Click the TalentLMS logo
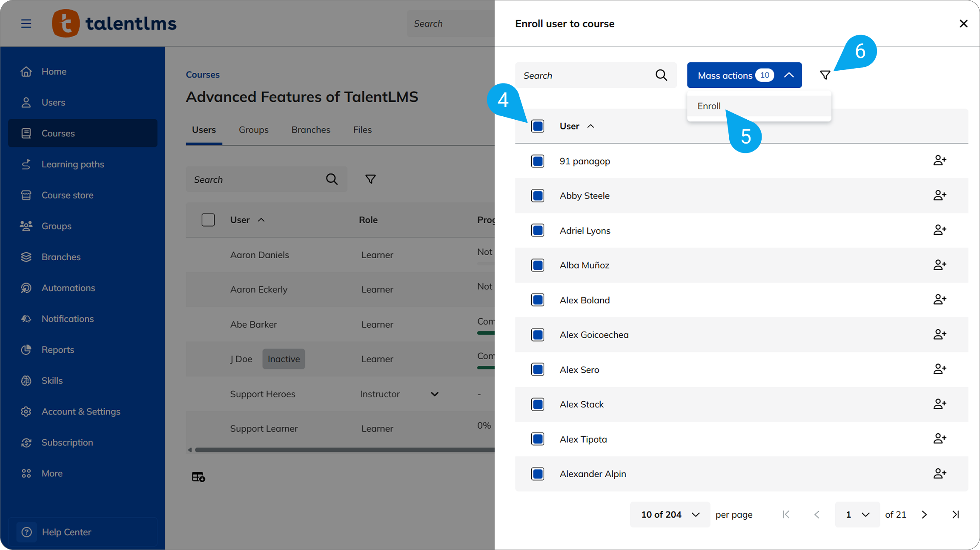The height and width of the screenshot is (550, 980). coord(114,23)
